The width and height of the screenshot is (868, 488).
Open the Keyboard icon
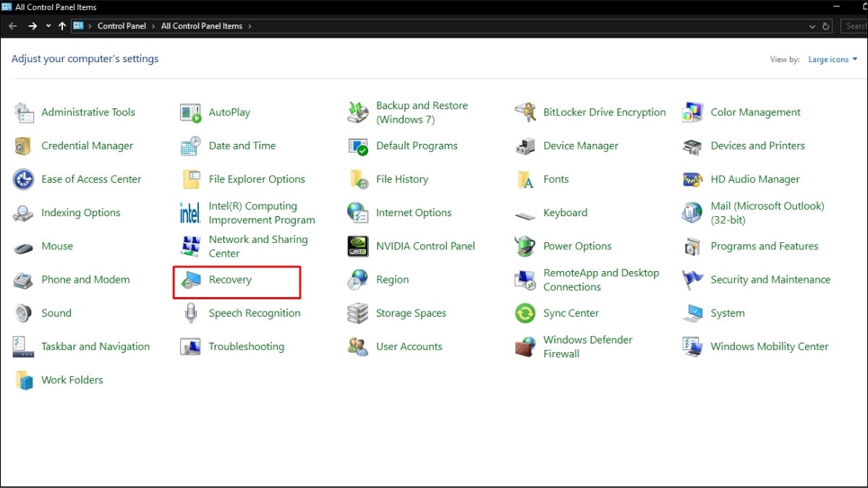[525, 215]
